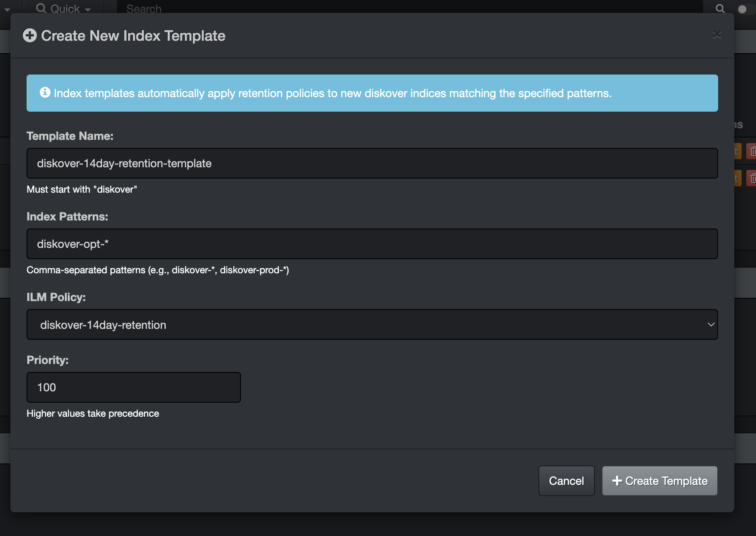Viewport: 756px width, 536px height.
Task: Click the second red trash delete icon
Action: 752,178
